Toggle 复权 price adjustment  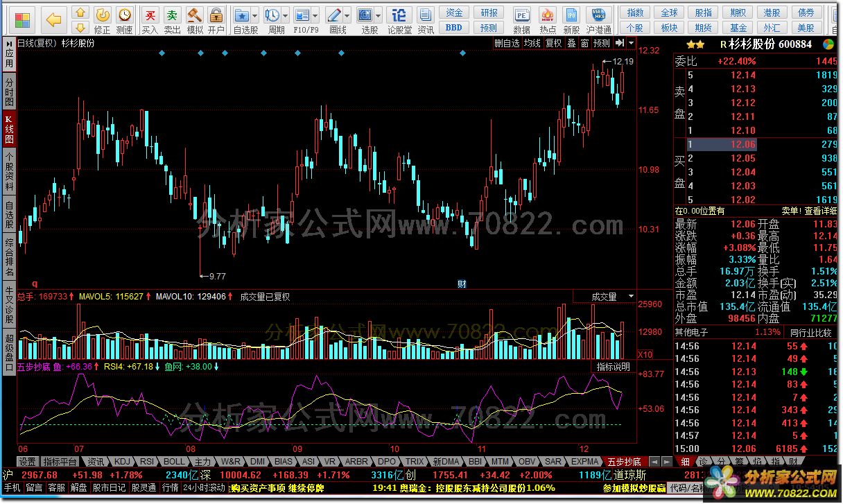pos(554,43)
